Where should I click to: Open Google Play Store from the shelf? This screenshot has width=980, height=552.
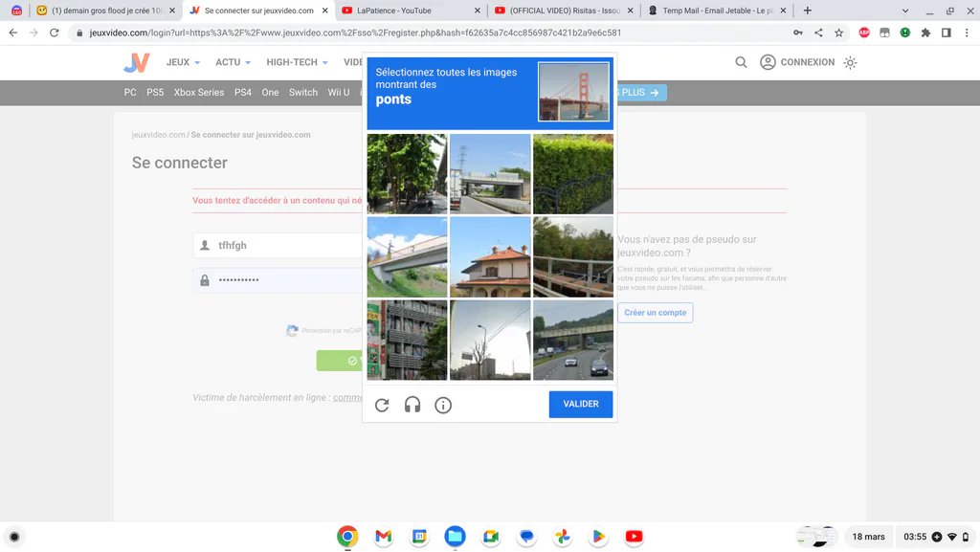tap(598, 537)
